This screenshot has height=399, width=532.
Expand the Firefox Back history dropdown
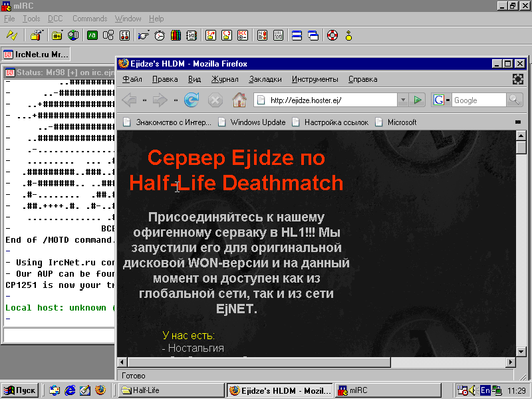pyautogui.click(x=144, y=100)
